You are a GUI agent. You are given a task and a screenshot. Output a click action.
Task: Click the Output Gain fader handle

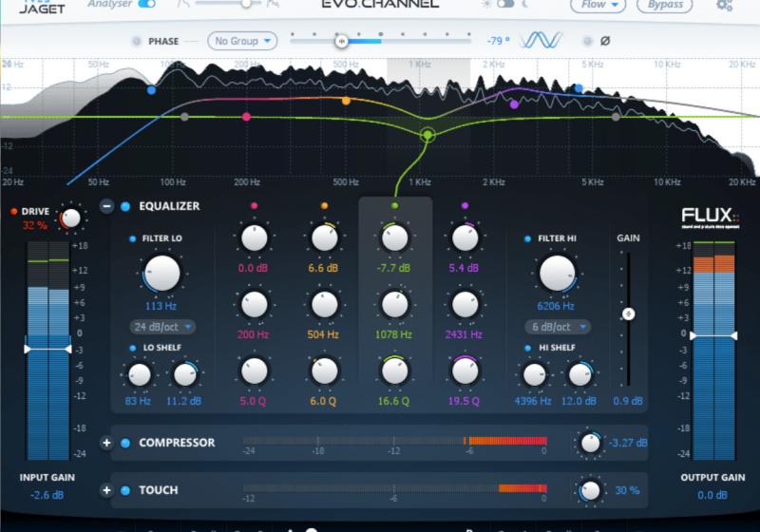click(x=713, y=335)
